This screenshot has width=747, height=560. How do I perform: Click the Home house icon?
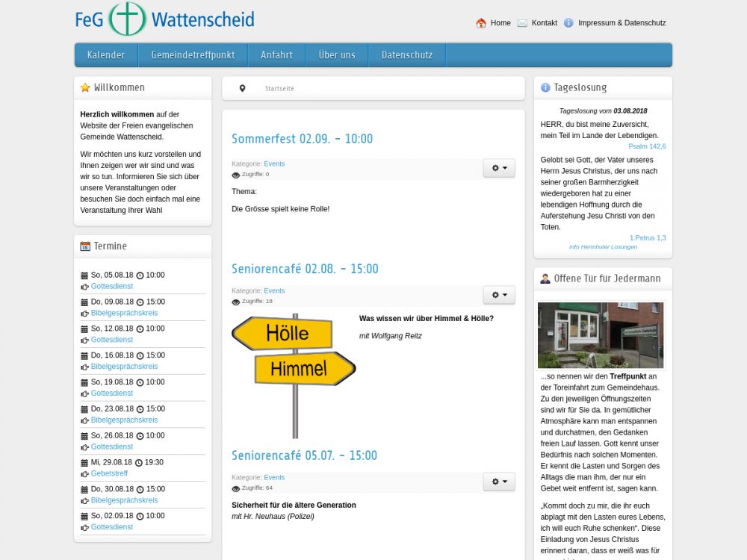click(x=481, y=23)
